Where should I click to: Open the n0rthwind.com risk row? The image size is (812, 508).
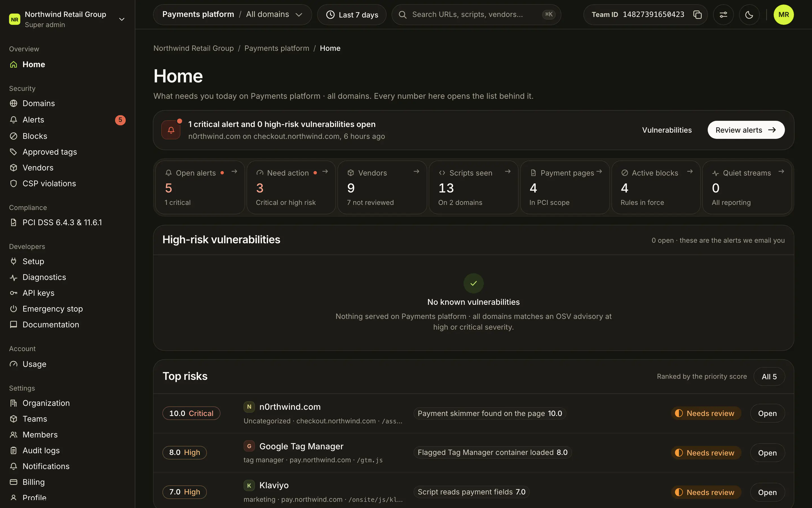[473, 413]
